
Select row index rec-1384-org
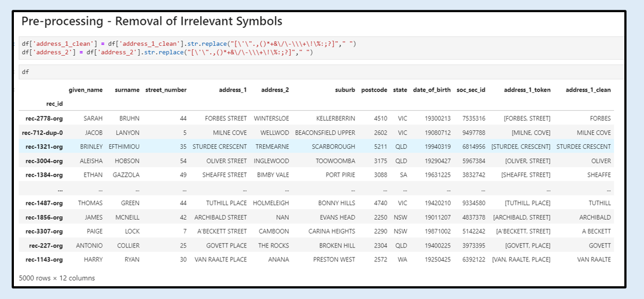(44, 175)
